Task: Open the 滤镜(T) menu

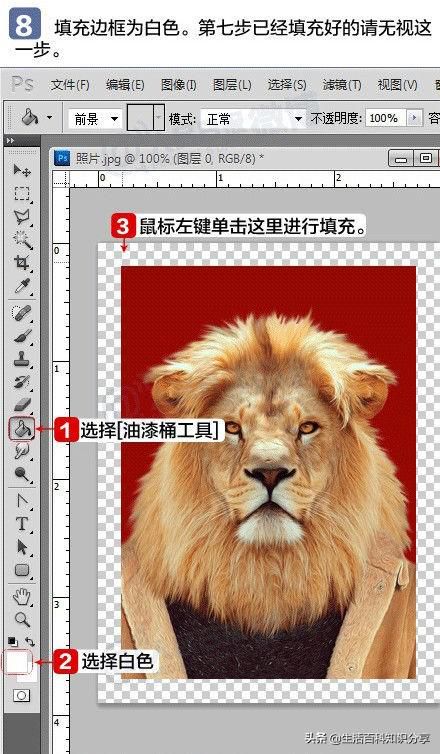Action: pyautogui.click(x=342, y=85)
